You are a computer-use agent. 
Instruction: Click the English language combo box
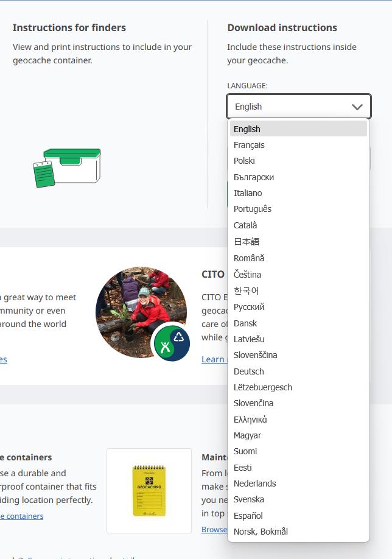[299, 106]
